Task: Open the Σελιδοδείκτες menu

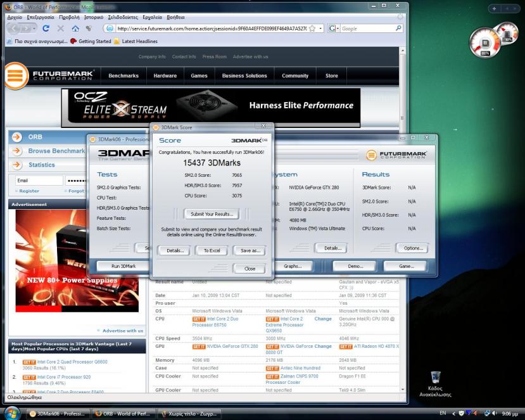Action: pyautogui.click(x=123, y=17)
